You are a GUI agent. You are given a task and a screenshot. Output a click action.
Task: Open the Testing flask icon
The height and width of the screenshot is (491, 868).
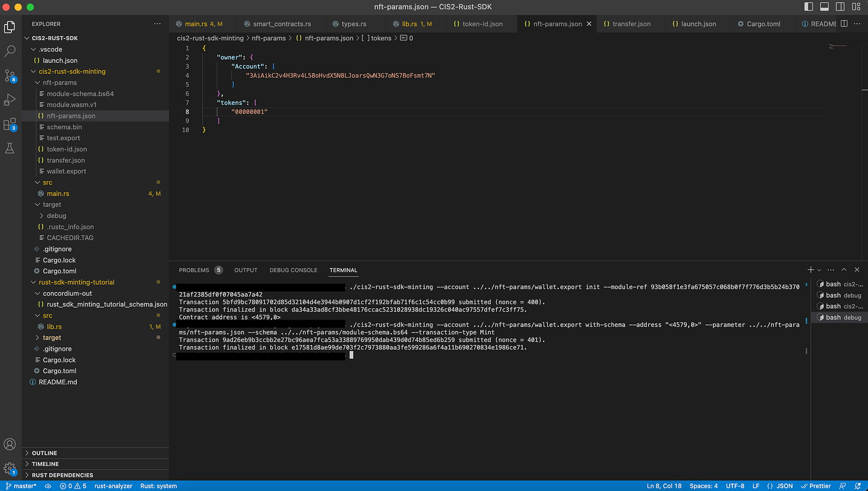coord(10,148)
